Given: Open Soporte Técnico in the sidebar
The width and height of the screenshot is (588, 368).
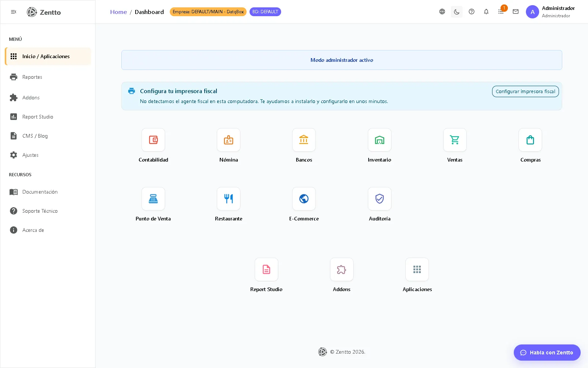Looking at the screenshot, I should (48, 211).
